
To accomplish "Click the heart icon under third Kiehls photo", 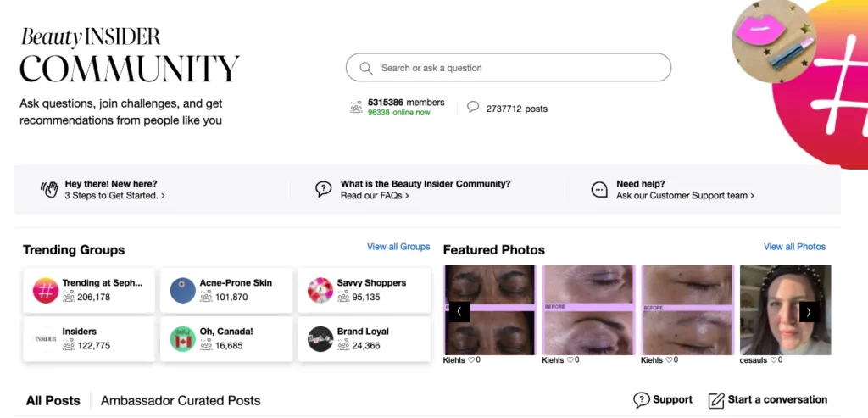I will click(669, 359).
